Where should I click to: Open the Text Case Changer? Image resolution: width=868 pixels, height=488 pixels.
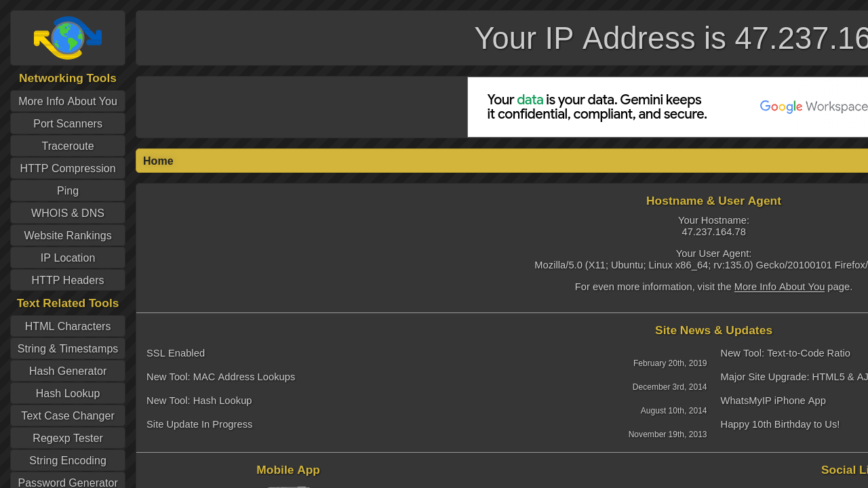(x=68, y=415)
